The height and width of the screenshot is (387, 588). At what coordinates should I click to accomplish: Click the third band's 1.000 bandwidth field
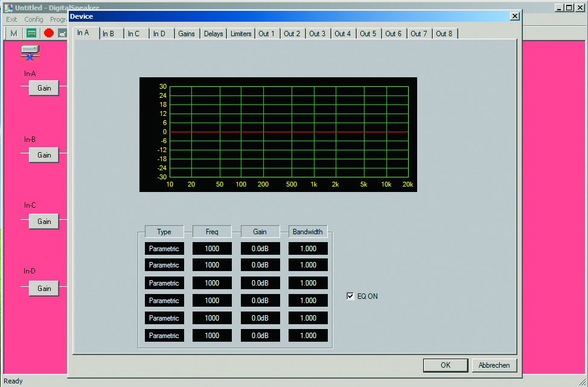(x=308, y=283)
